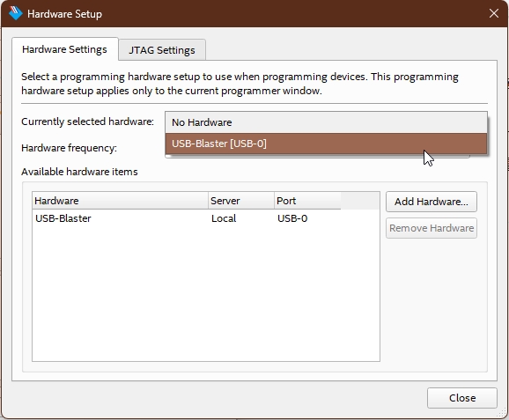Click the Local server cell
The height and width of the screenshot is (420, 509).
tap(224, 218)
